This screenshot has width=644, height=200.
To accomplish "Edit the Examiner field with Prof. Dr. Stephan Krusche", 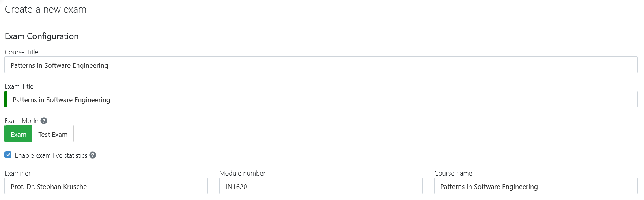I will coord(106,186).
